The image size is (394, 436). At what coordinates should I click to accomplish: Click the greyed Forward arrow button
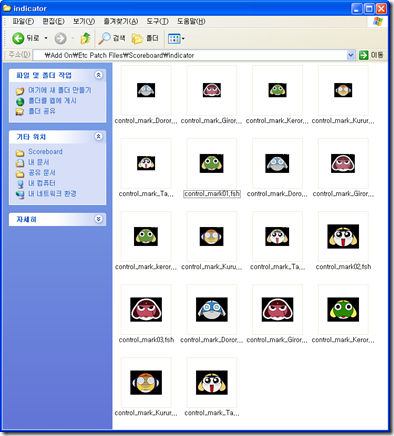pyautogui.click(x=60, y=39)
